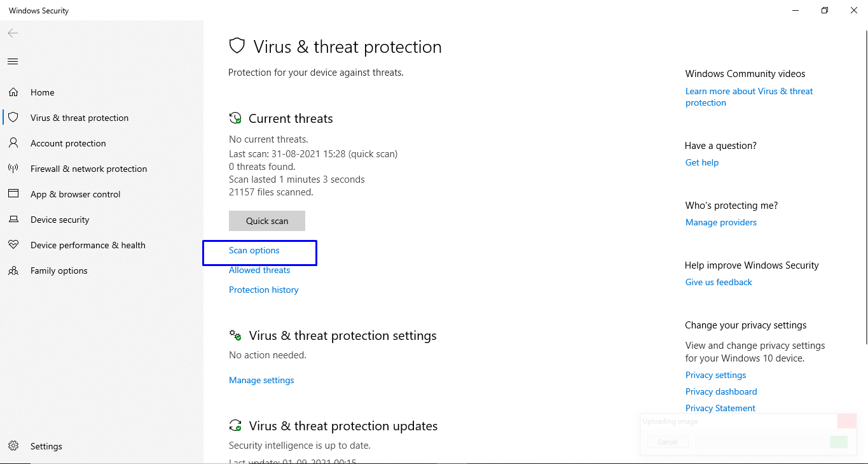Select the Virus & threat protection shield icon

click(13, 118)
